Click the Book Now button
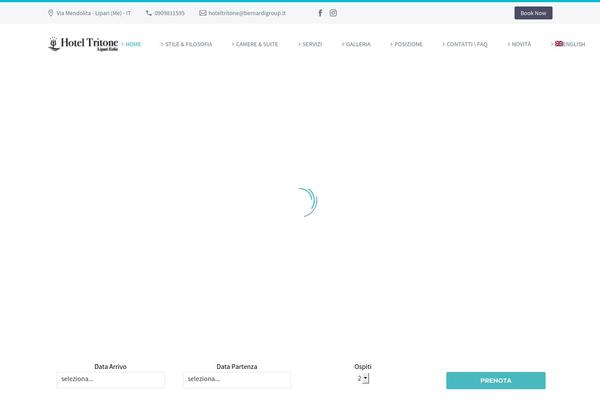The width and height of the screenshot is (600, 400). pos(533,13)
